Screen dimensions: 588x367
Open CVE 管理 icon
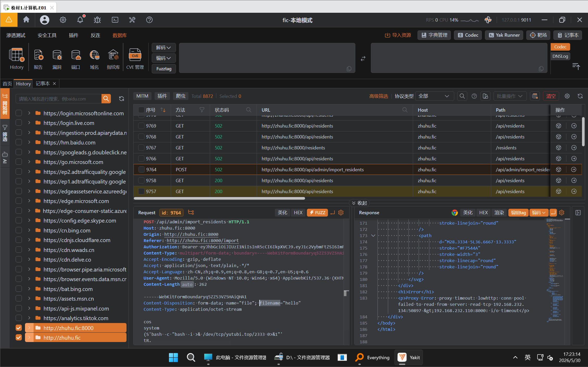click(135, 59)
